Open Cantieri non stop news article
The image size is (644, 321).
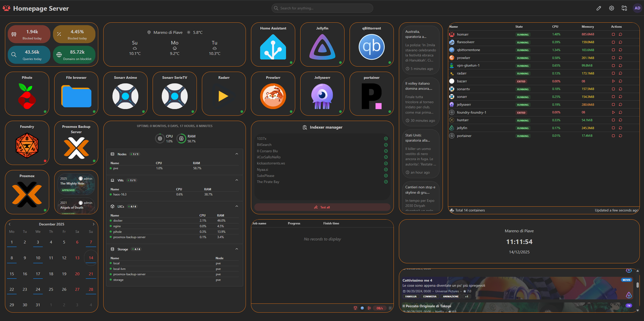[x=421, y=197]
